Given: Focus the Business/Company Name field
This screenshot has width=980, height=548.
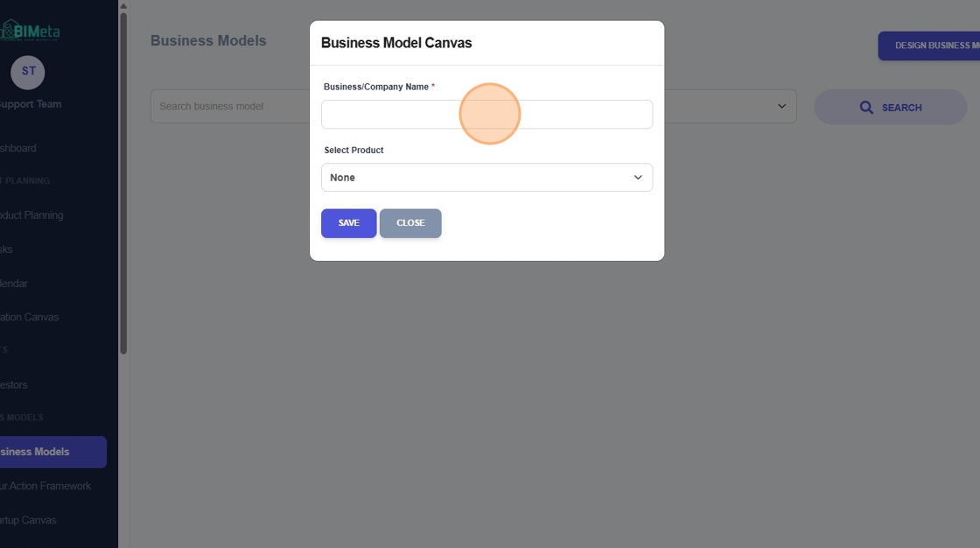Looking at the screenshot, I should tap(486, 115).
